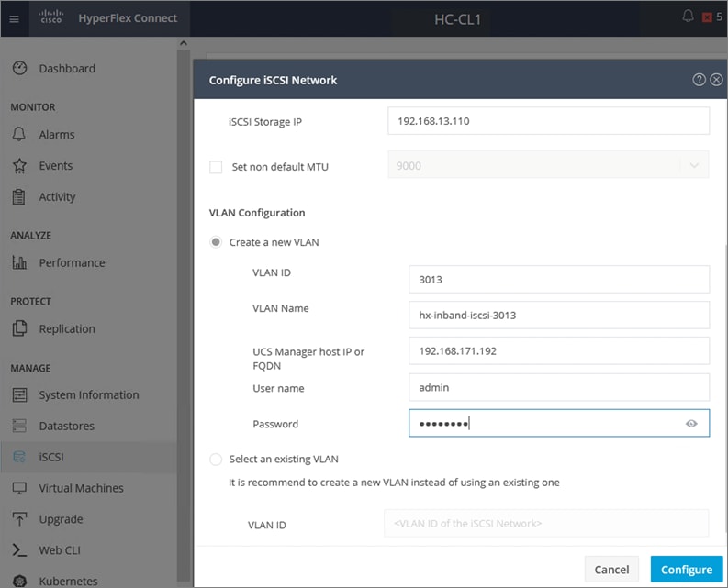
Task: Open help for Configure iSCSI Network
Action: (699, 80)
